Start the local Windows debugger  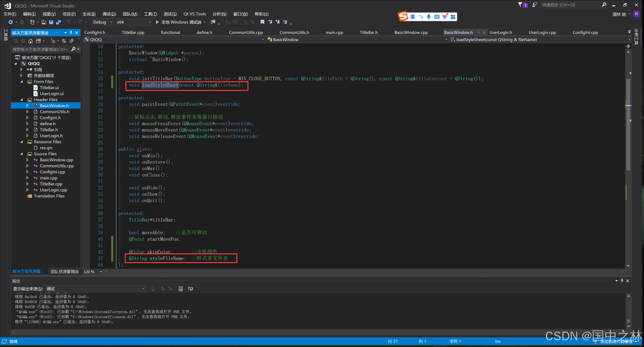point(181,22)
